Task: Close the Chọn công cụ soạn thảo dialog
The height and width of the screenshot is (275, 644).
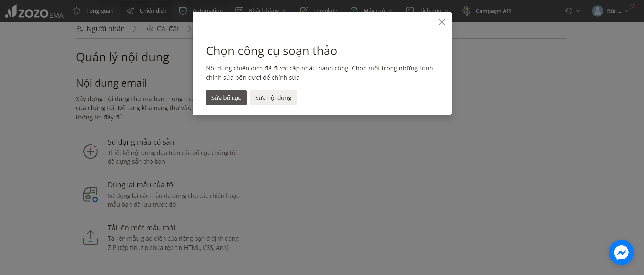Action: (x=441, y=22)
